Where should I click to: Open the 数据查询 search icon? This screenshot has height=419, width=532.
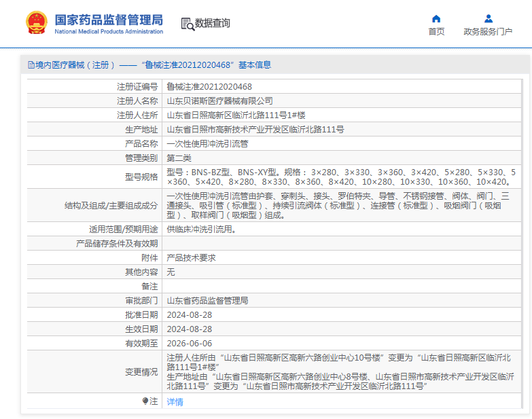tap(188, 24)
